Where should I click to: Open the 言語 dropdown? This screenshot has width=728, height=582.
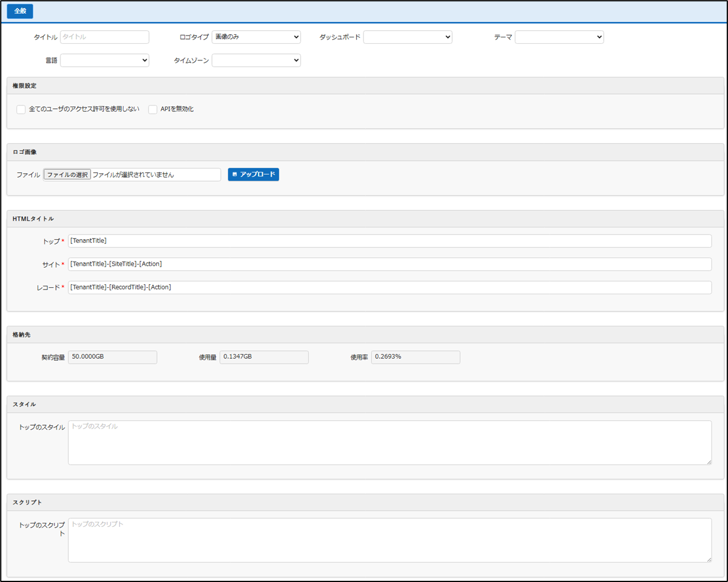coord(105,60)
